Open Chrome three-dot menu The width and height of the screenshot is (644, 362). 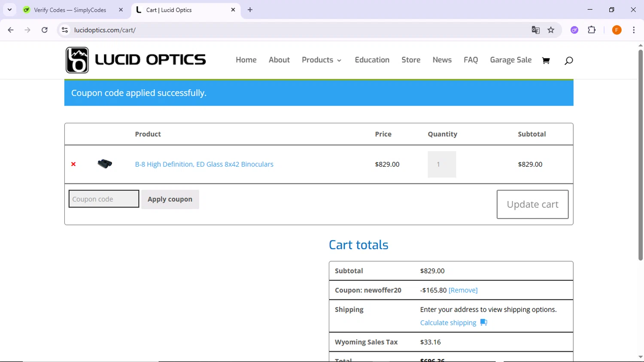[634, 30]
